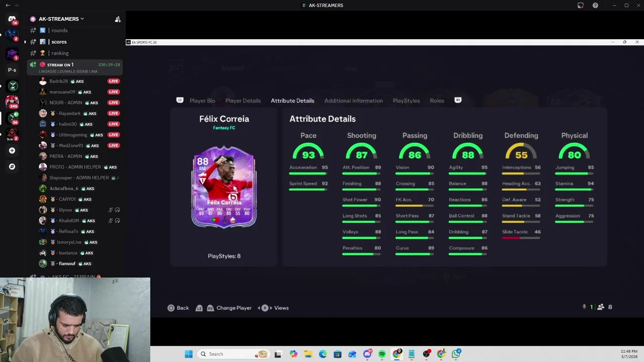Click lilyoux's muted microphone icon
The image size is (644, 362).
coord(111,210)
